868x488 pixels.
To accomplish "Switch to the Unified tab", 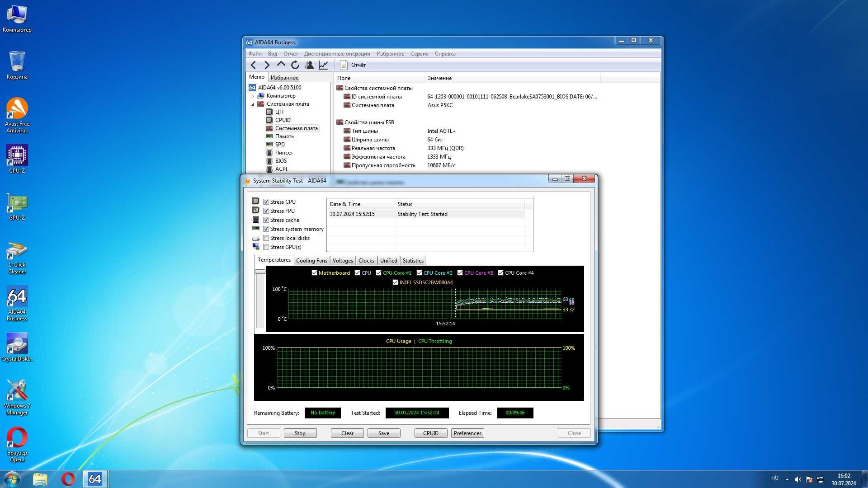I will tap(388, 261).
